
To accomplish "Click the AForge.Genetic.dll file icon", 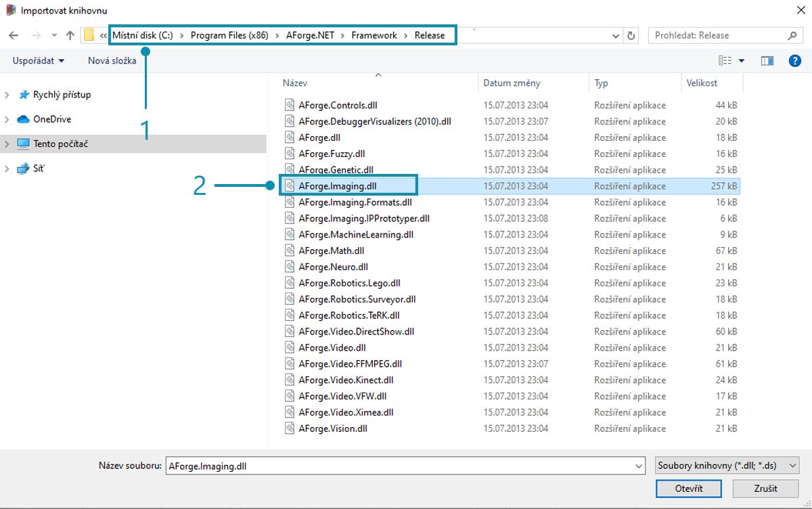I will [x=290, y=170].
